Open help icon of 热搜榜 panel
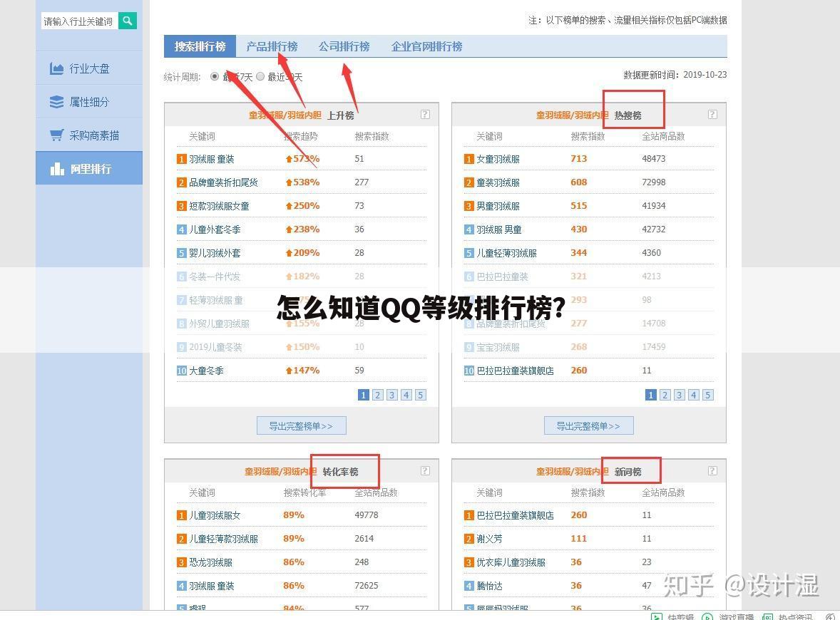 712,114
